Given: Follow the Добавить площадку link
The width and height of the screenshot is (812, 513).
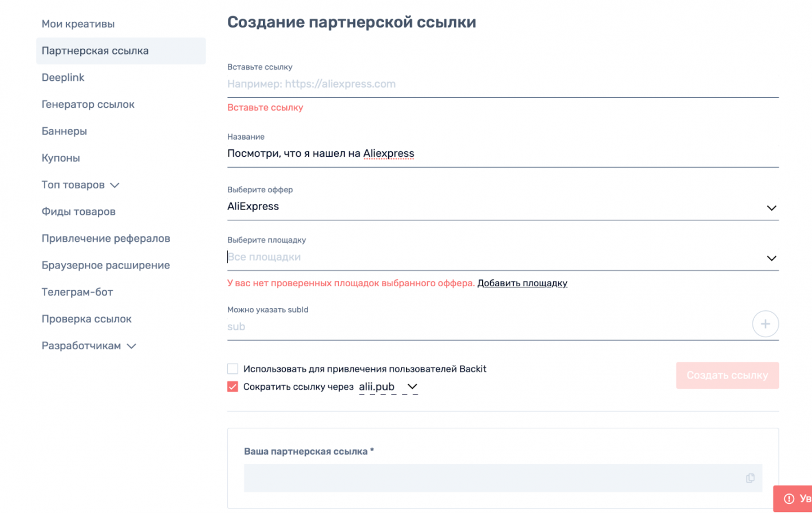Looking at the screenshot, I should [522, 283].
